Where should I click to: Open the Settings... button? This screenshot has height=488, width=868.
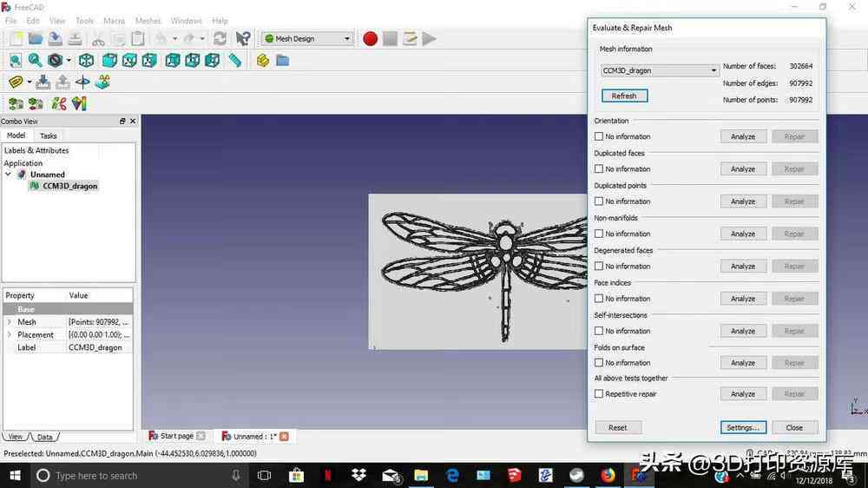(x=743, y=427)
